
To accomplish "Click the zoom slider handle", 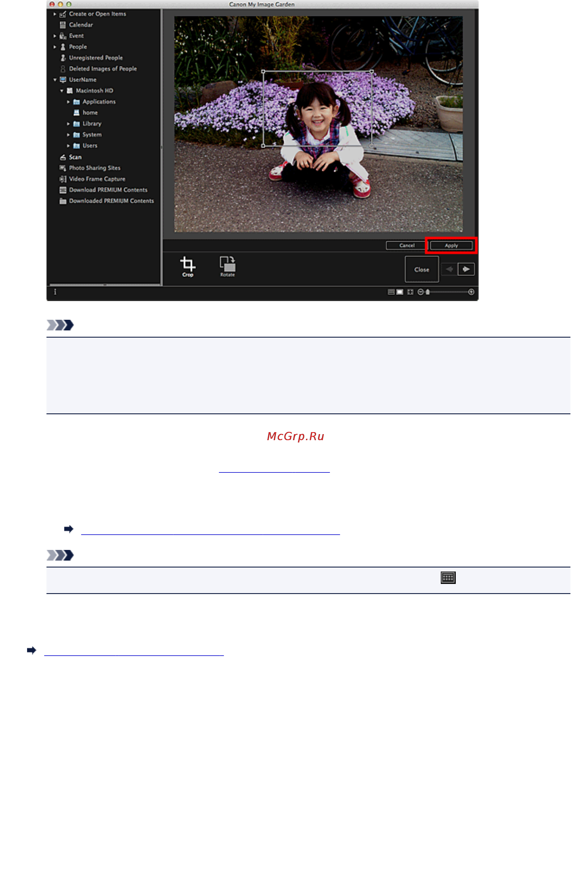I will pyautogui.click(x=428, y=292).
